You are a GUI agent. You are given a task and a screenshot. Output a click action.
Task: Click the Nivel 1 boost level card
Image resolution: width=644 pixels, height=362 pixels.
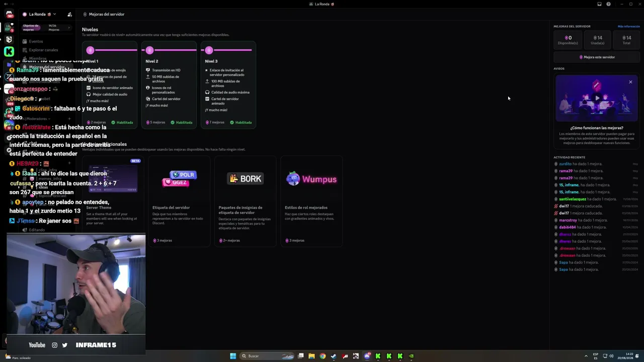point(110,85)
